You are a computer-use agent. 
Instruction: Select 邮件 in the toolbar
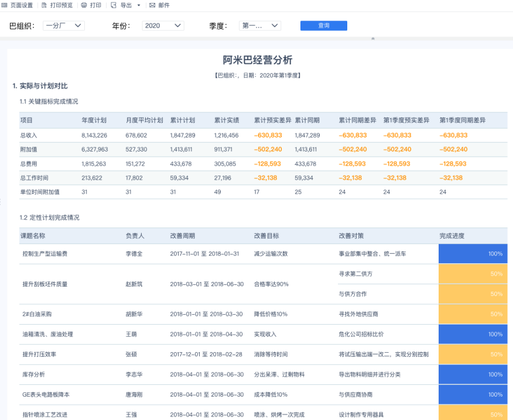164,5
